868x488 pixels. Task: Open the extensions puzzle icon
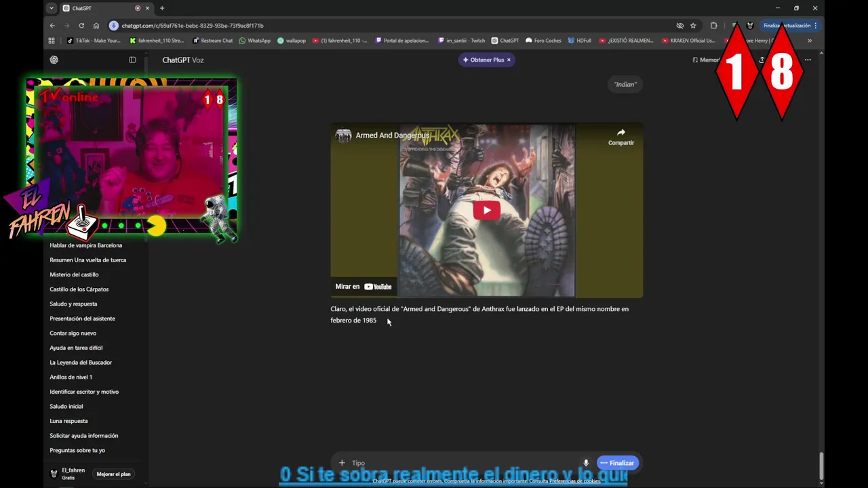click(713, 26)
